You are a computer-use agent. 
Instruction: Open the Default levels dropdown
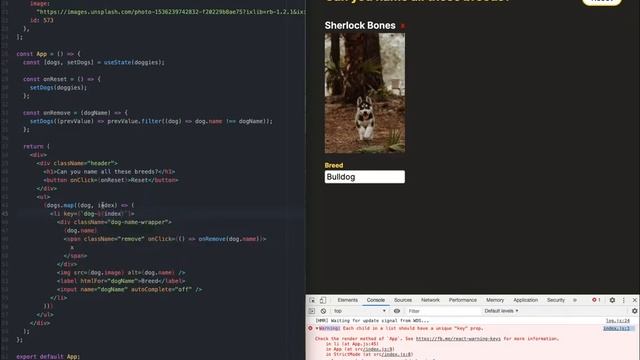pos(501,311)
